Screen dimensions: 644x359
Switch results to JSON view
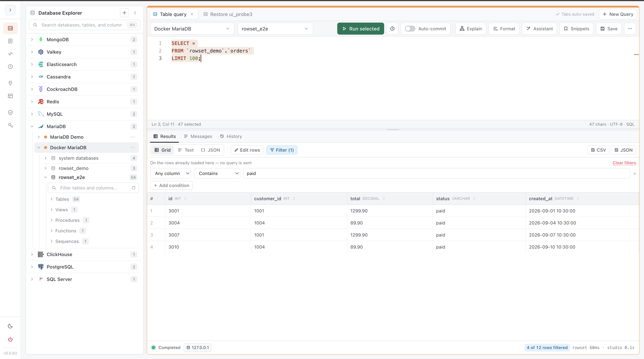(x=211, y=150)
